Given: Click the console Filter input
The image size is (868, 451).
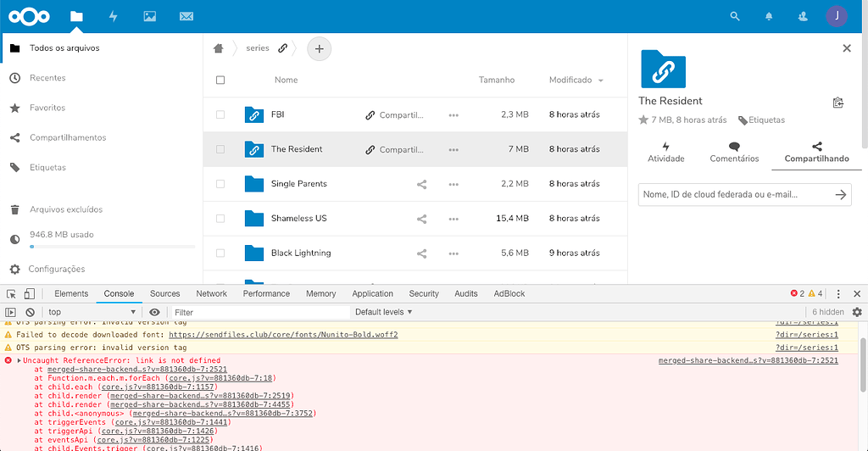Looking at the screenshot, I should click(x=260, y=313).
